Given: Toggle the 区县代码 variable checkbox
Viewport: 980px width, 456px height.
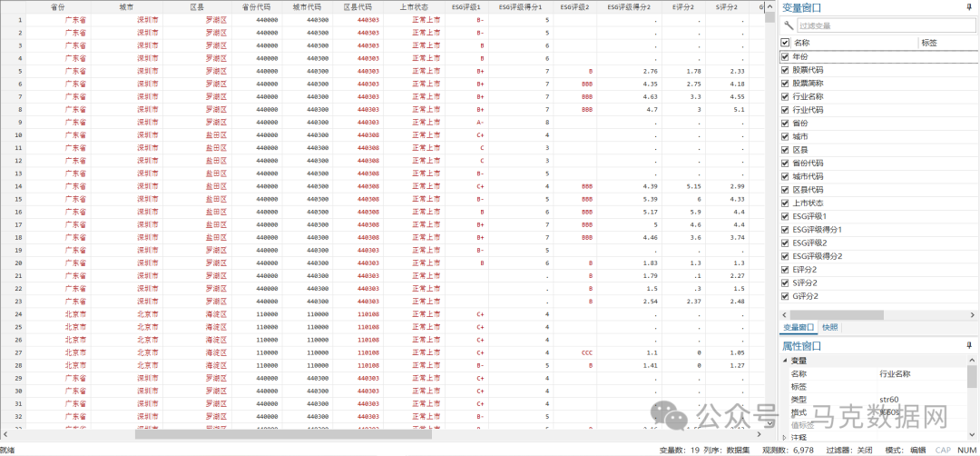Looking at the screenshot, I should pos(786,190).
